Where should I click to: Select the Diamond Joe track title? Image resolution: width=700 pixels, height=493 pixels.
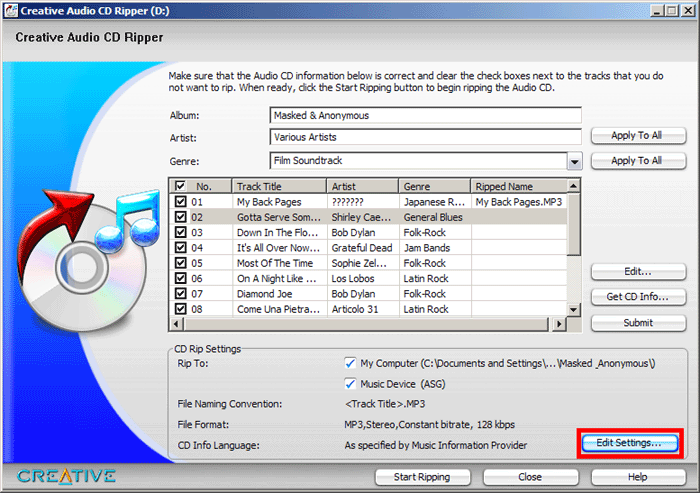pos(264,294)
